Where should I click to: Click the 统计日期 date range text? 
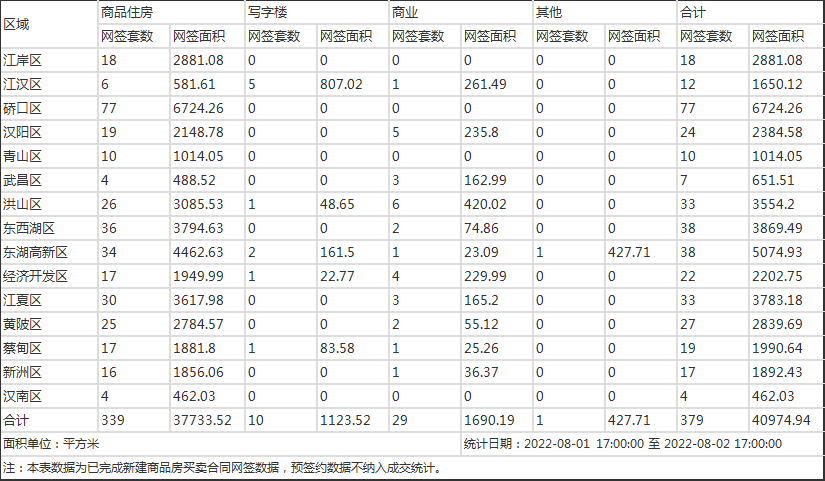tap(622, 444)
